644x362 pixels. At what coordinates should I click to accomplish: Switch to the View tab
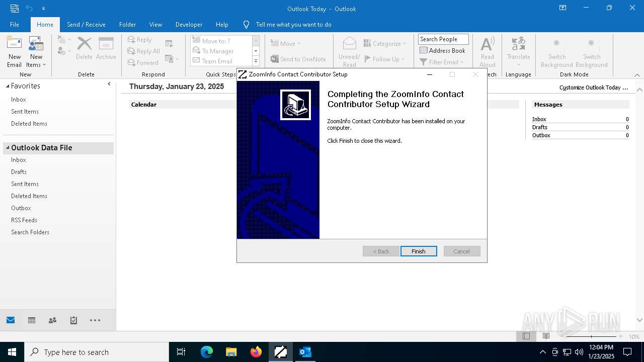tap(155, 24)
